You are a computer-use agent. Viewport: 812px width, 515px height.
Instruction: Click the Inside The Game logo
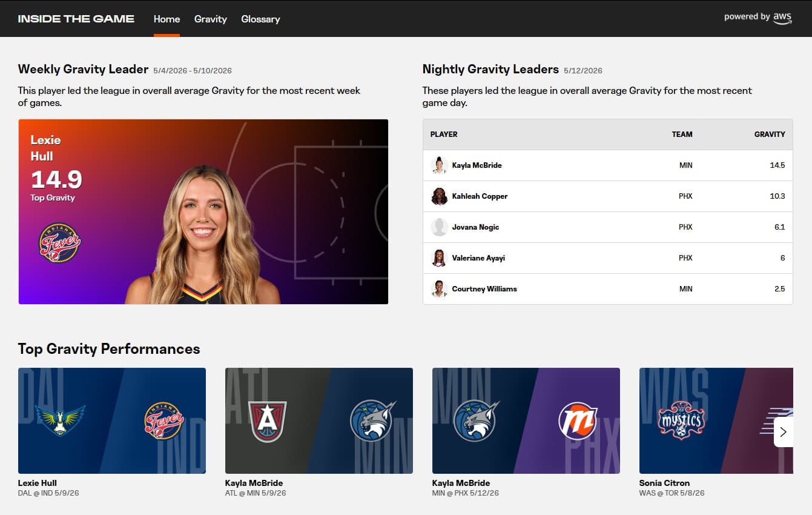tap(76, 19)
